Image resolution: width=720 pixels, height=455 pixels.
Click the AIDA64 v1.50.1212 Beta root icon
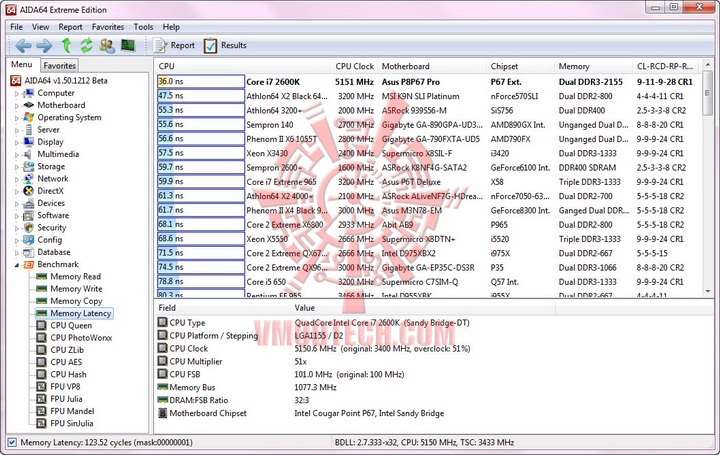pyautogui.click(x=16, y=81)
